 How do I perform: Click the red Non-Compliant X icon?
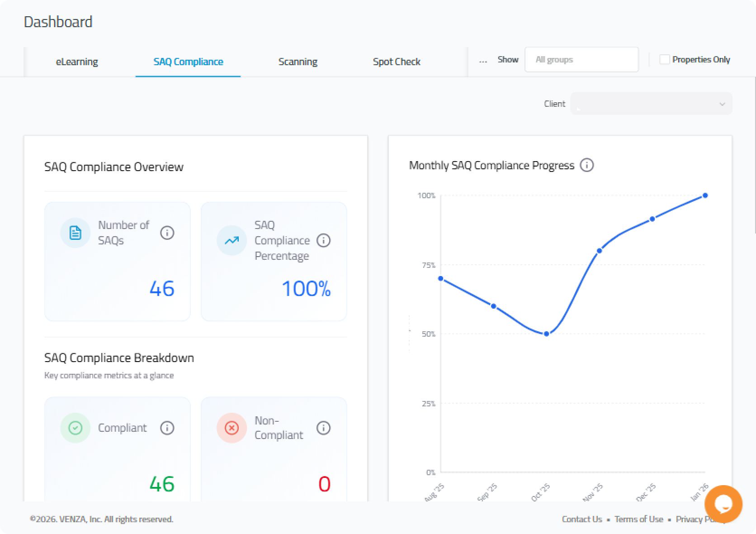click(232, 428)
